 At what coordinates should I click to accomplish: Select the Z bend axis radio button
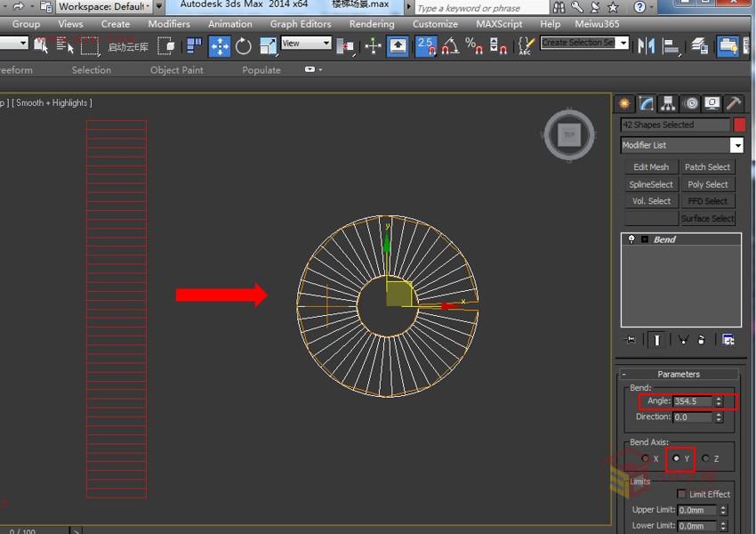(x=706, y=458)
